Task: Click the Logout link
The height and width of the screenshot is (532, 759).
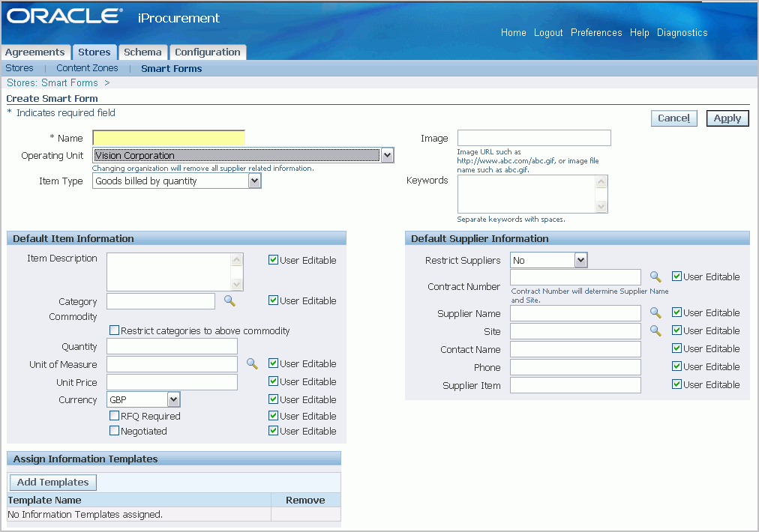Action: [x=548, y=32]
